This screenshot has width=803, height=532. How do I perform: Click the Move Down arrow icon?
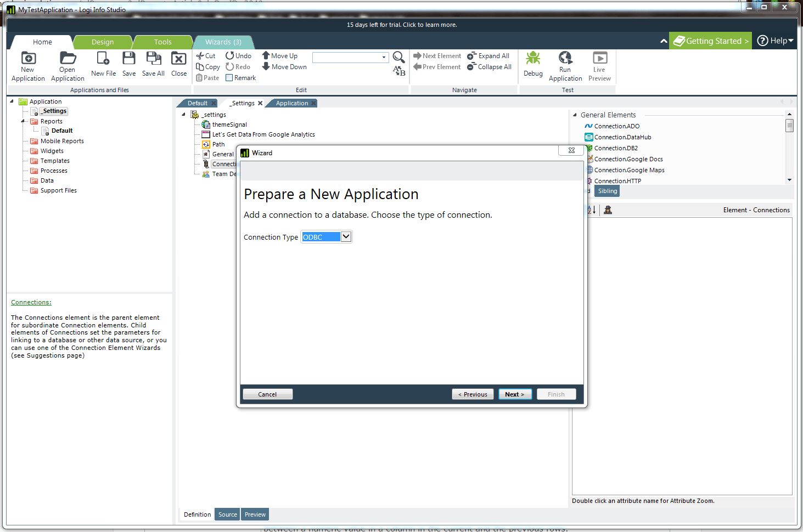(x=266, y=67)
